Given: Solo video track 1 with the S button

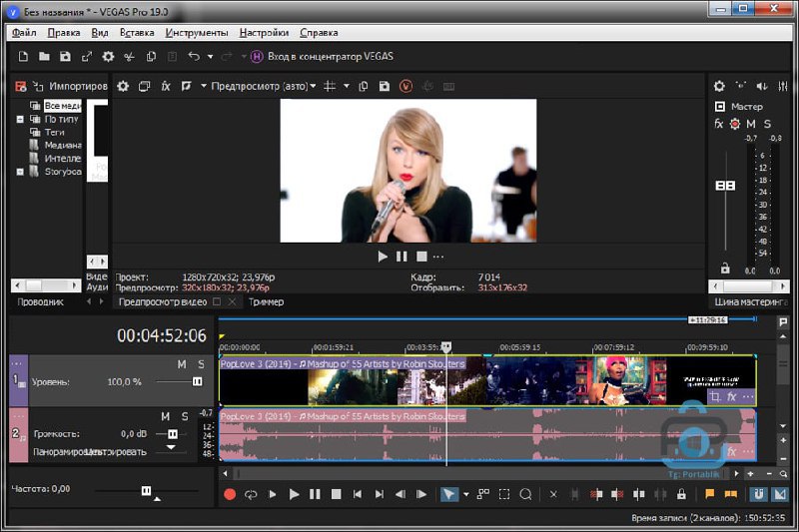Looking at the screenshot, I should [x=202, y=364].
